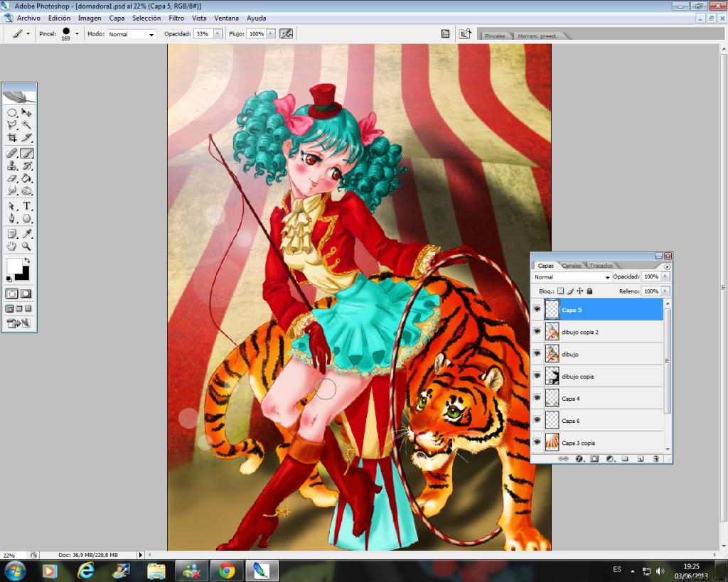Toggle visibility of the dibujo layer
The height and width of the screenshot is (582, 728).
537,354
